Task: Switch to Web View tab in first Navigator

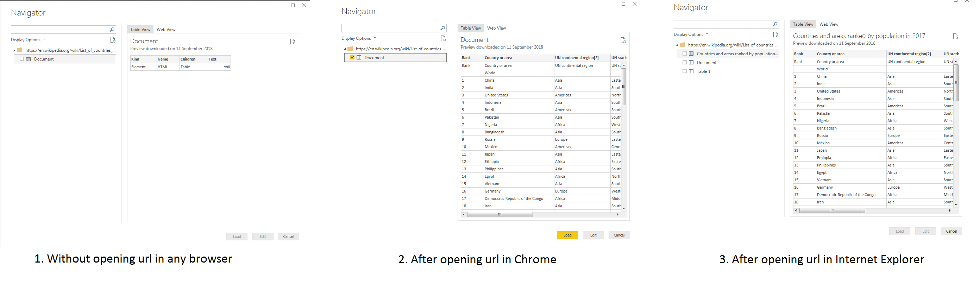Action: coord(166,30)
